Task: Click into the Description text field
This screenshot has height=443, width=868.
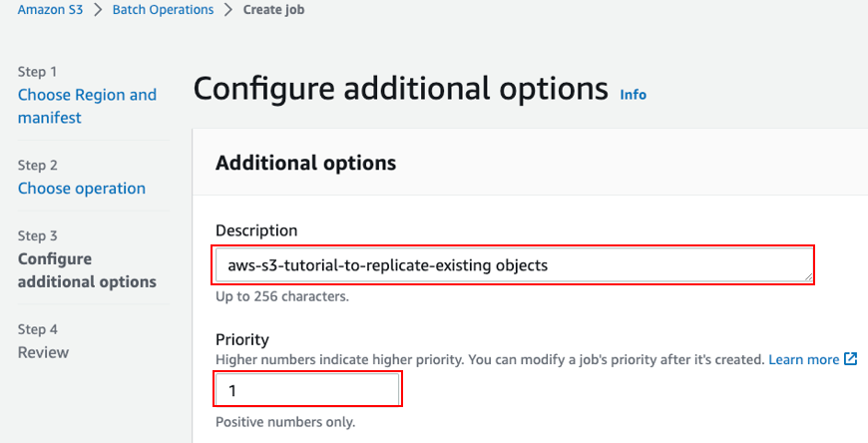Action: tap(513, 265)
